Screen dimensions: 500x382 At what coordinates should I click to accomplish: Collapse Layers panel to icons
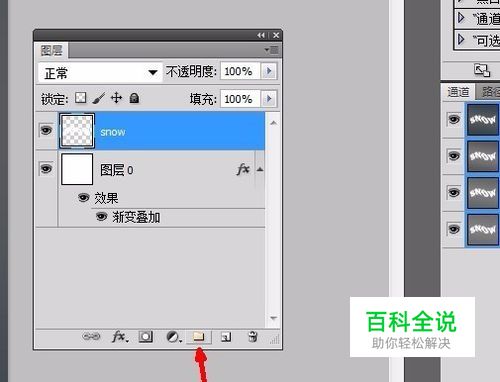(x=261, y=35)
